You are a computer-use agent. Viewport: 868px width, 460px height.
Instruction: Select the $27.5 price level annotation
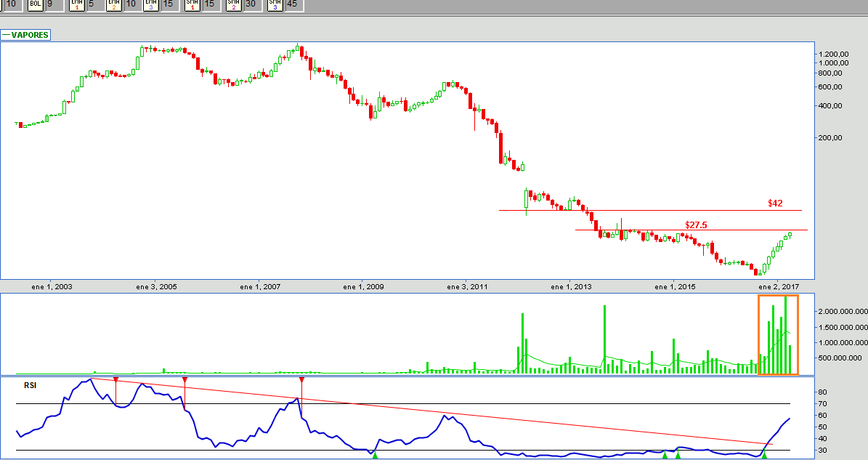coord(696,225)
